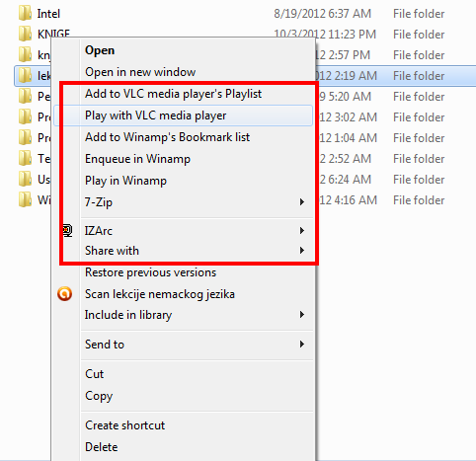Click the folder icon beside '5:20 AM'
Screen dimensions: 476x461
[x=25, y=97]
